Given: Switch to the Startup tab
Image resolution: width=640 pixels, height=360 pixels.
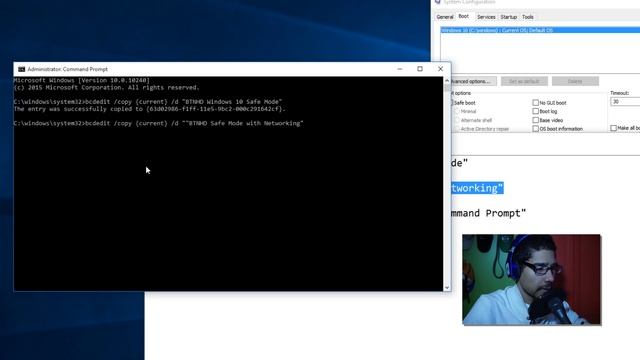Looking at the screenshot, I should tap(509, 17).
